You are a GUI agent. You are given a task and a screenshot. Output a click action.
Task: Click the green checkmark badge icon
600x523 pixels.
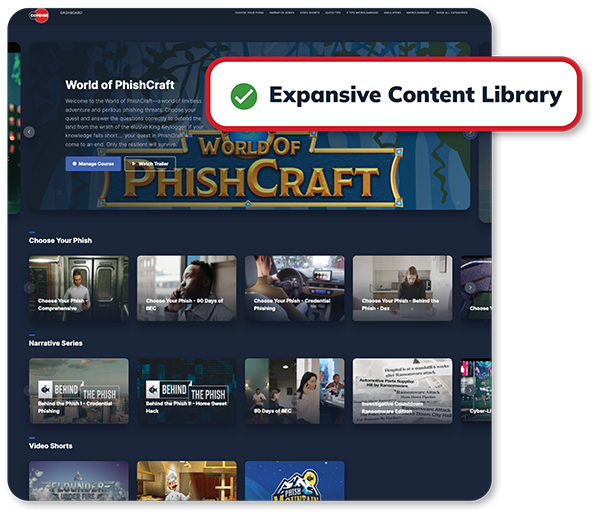coord(243,96)
